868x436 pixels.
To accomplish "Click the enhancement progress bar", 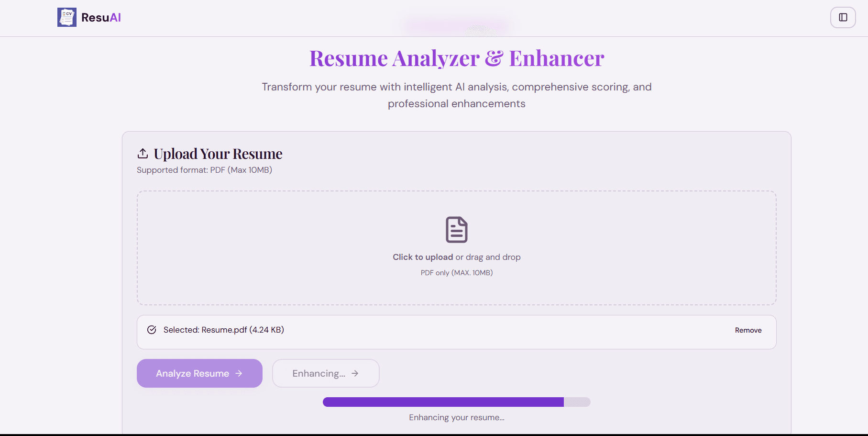I will coord(456,402).
